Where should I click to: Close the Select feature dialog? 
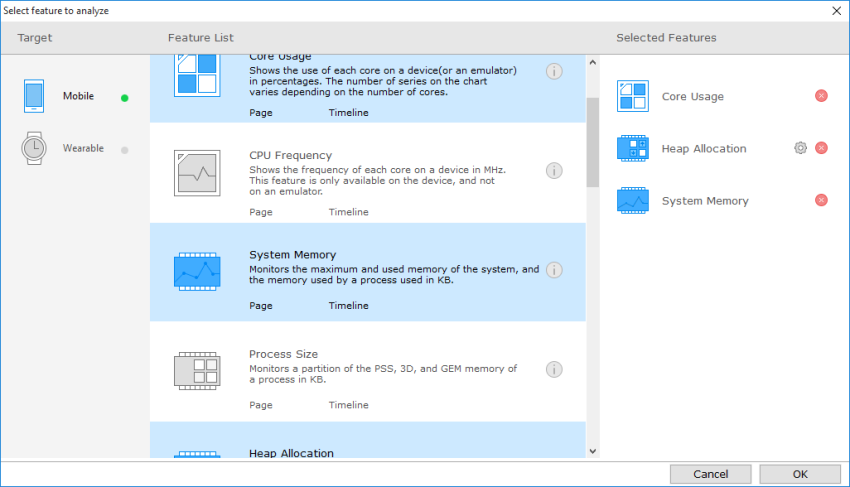point(836,10)
